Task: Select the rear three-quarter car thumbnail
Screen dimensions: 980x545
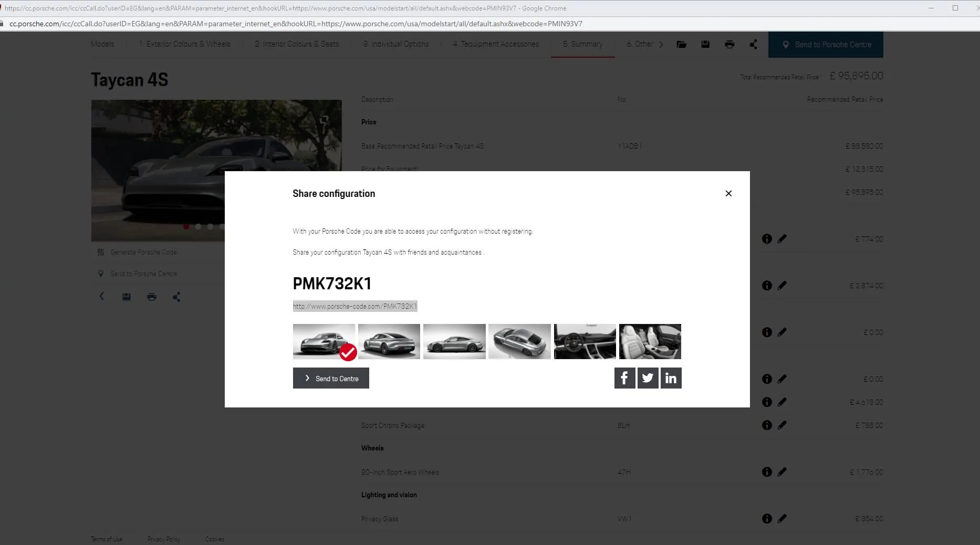Action: click(389, 341)
